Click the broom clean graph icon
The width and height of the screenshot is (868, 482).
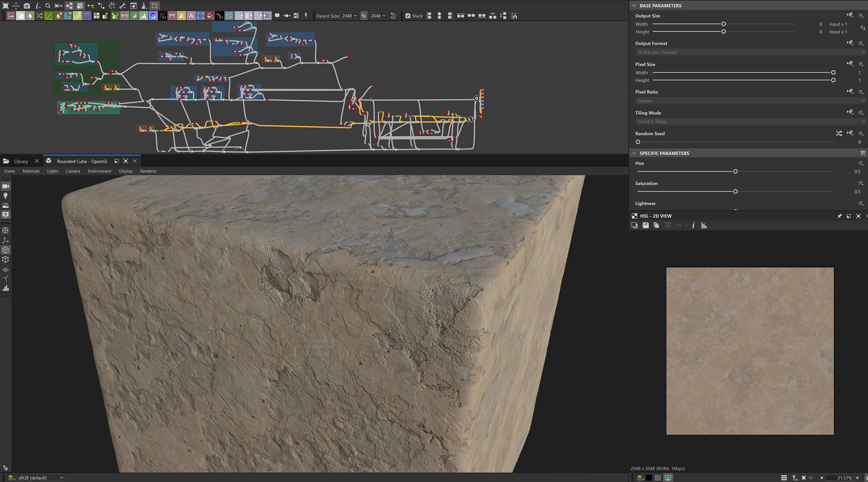[x=144, y=6]
